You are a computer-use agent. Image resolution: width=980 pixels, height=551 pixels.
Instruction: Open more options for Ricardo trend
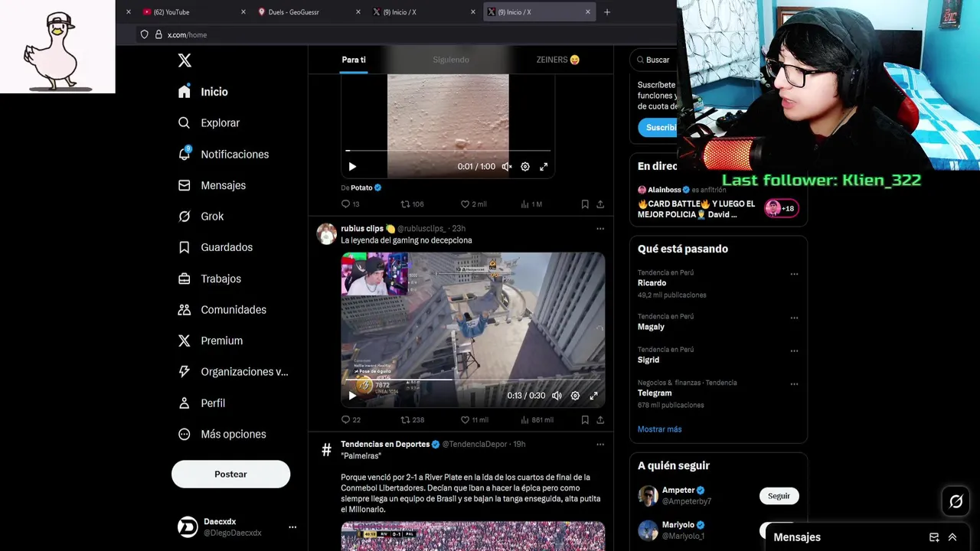click(794, 274)
